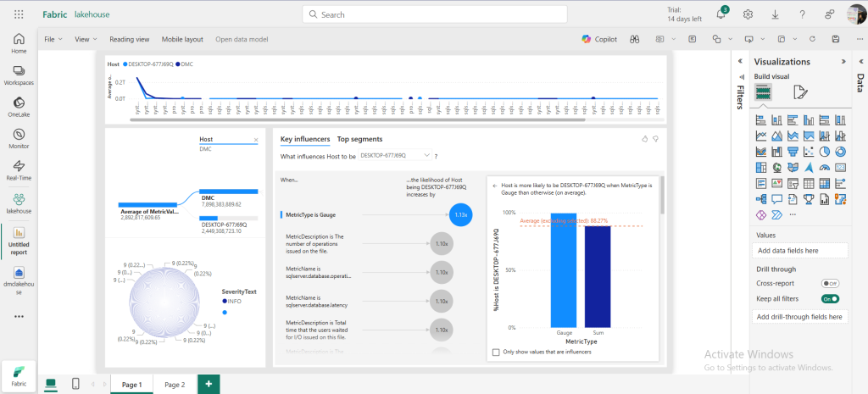Select the stacked bar chart visual
The width and height of the screenshot is (868, 394).
pos(761,119)
